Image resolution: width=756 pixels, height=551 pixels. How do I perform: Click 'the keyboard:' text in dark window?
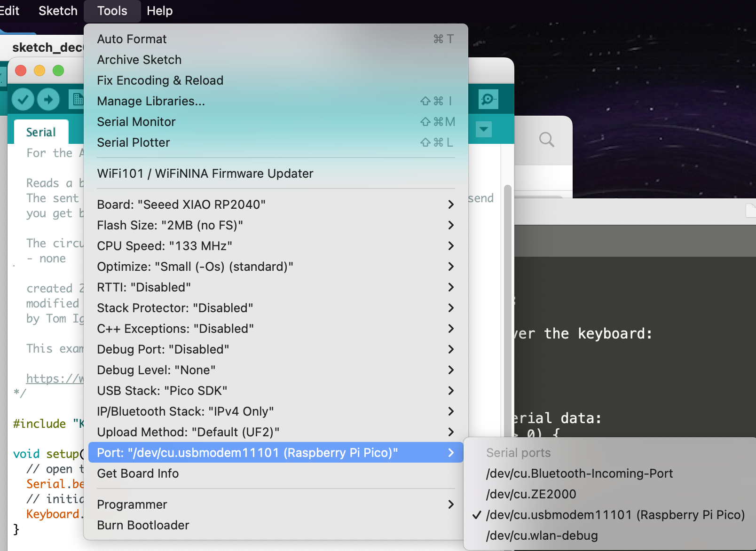[598, 333]
